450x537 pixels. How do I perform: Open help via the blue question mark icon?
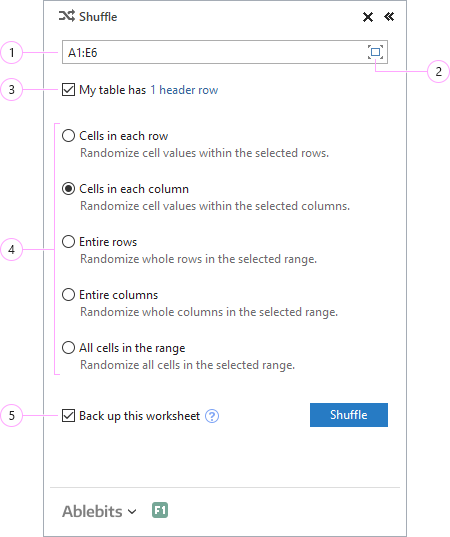(x=212, y=416)
